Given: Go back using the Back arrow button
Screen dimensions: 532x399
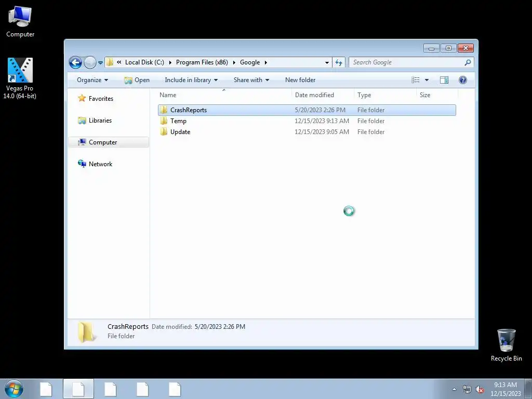Looking at the screenshot, I should coord(75,62).
